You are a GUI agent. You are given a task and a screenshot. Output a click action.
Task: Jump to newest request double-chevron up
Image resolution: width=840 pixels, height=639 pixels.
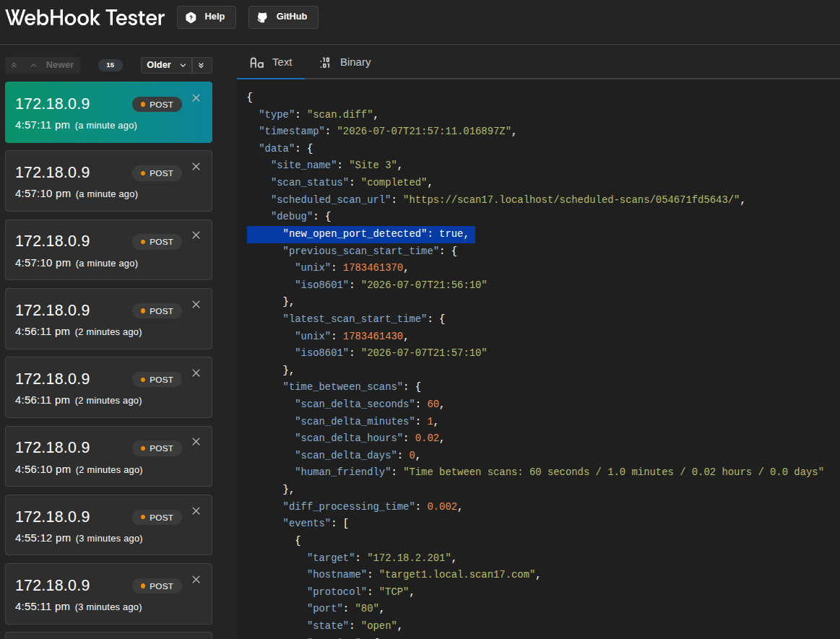14,65
